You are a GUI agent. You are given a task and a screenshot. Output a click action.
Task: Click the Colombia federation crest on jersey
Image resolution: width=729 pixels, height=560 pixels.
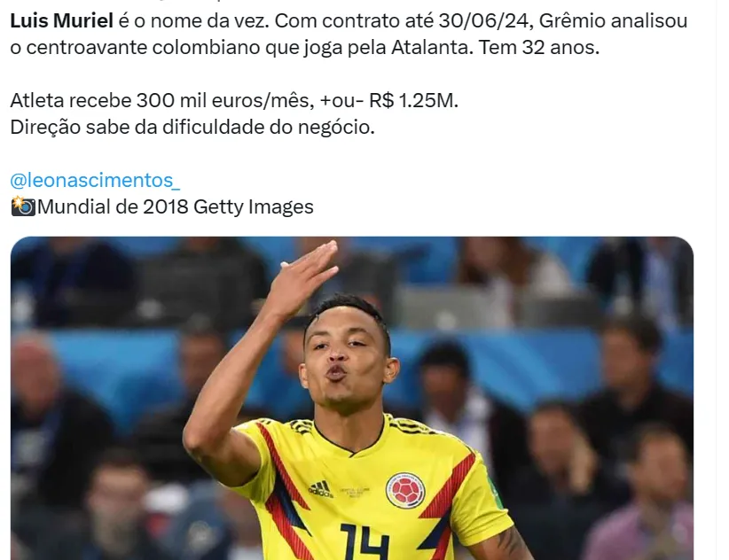pyautogui.click(x=405, y=490)
